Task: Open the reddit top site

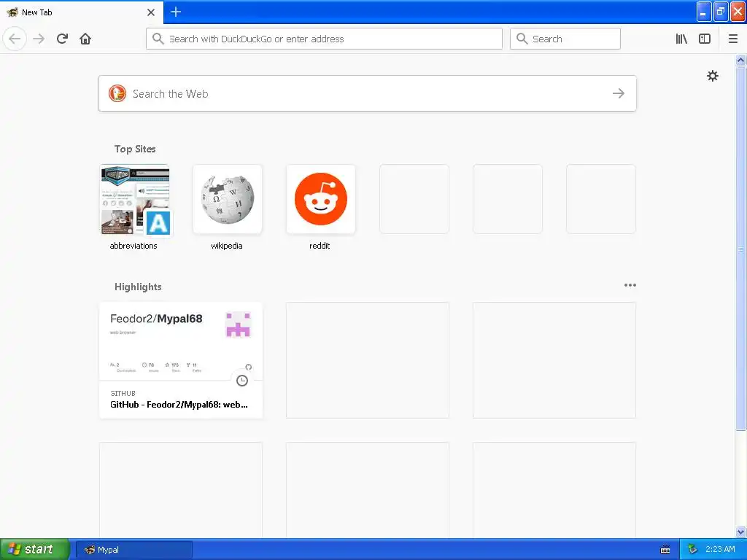Action: click(x=321, y=207)
